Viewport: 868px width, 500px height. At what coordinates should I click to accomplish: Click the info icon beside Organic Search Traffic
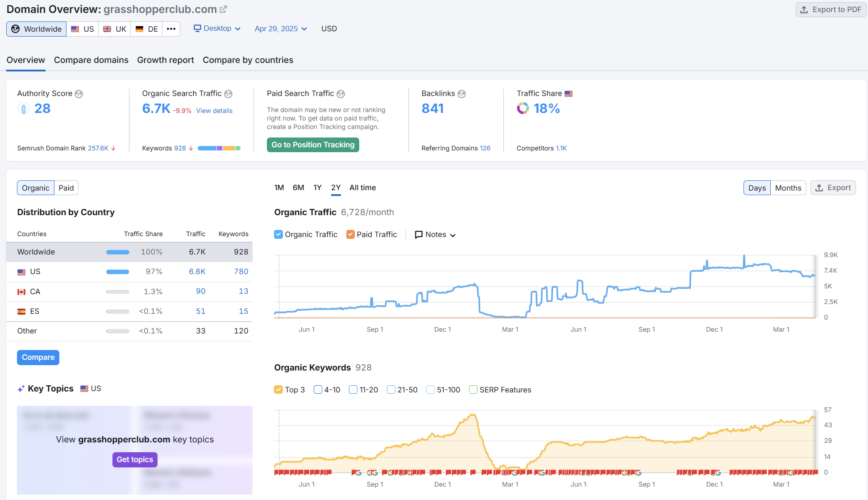coord(228,94)
